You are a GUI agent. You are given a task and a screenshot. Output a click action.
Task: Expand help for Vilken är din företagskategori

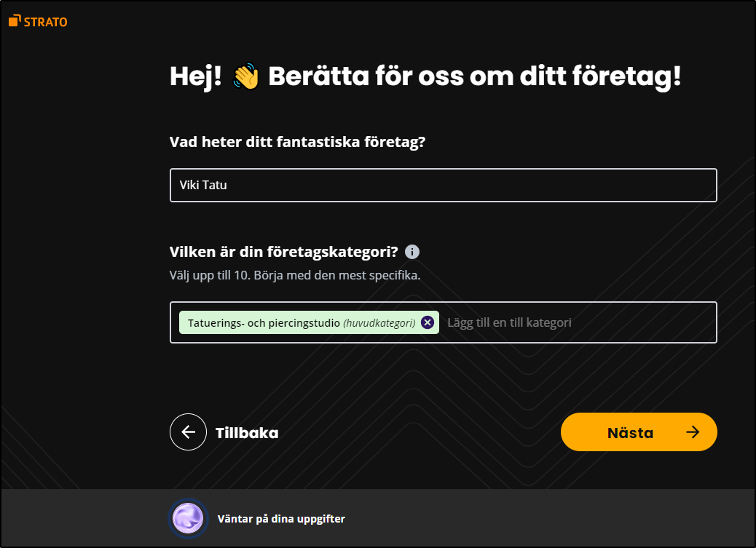tap(412, 251)
